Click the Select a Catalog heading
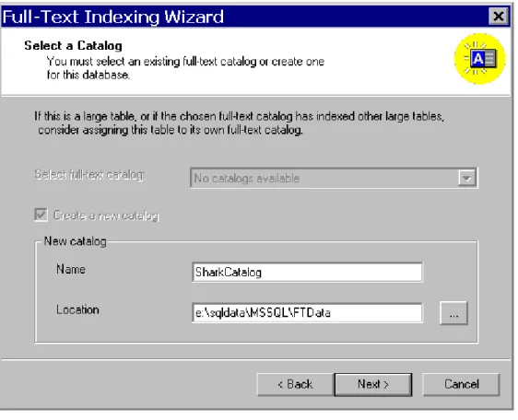 73,45
